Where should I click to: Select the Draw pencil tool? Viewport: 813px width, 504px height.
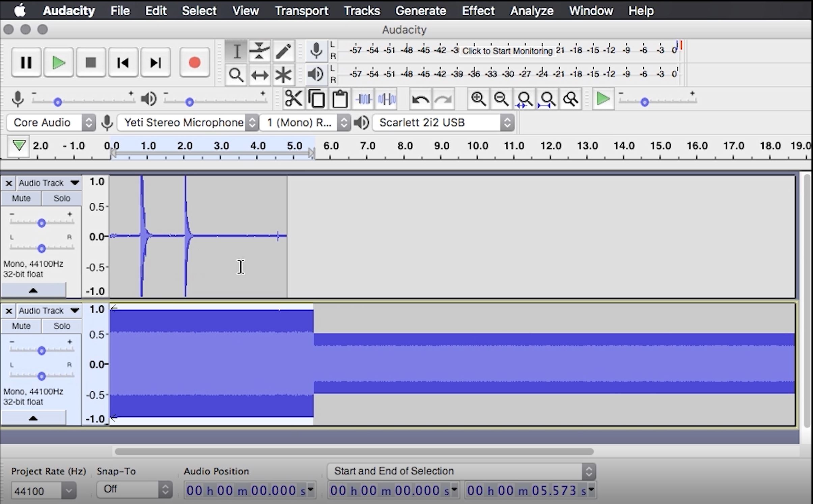click(283, 51)
